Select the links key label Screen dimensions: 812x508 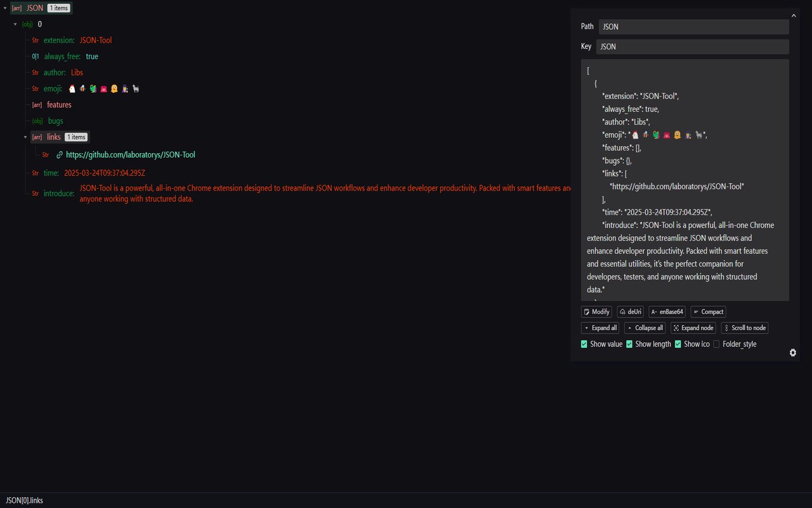tap(54, 137)
